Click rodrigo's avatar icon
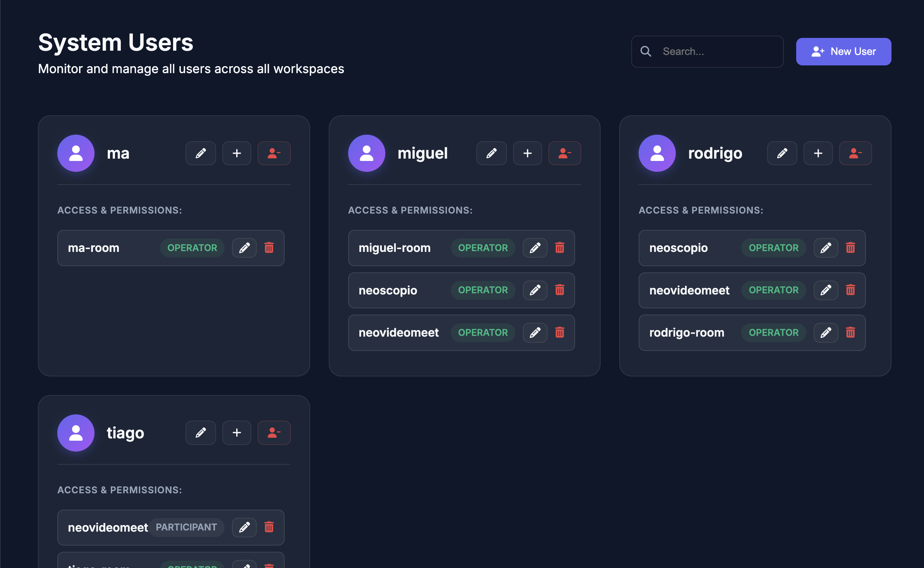Image resolution: width=924 pixels, height=568 pixels. [x=657, y=153]
